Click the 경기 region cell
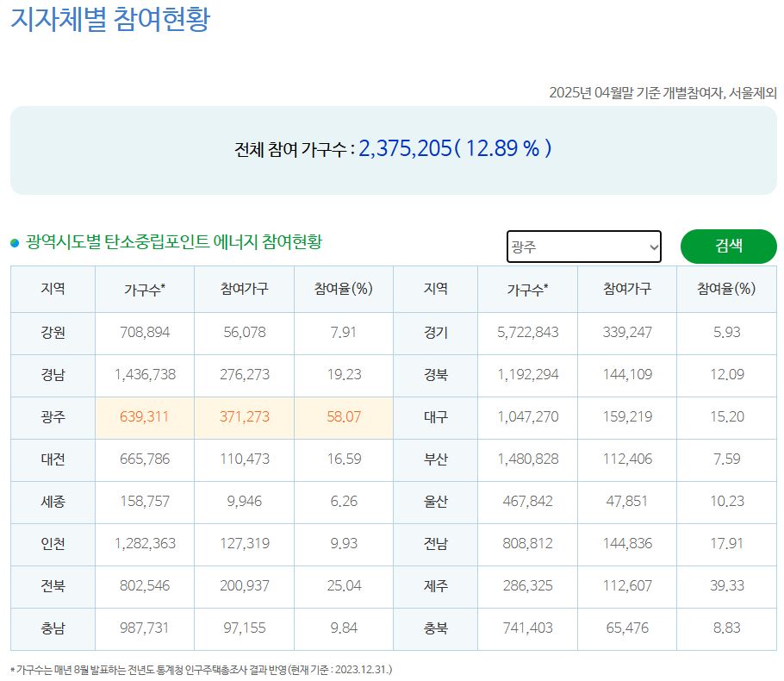 pos(435,333)
